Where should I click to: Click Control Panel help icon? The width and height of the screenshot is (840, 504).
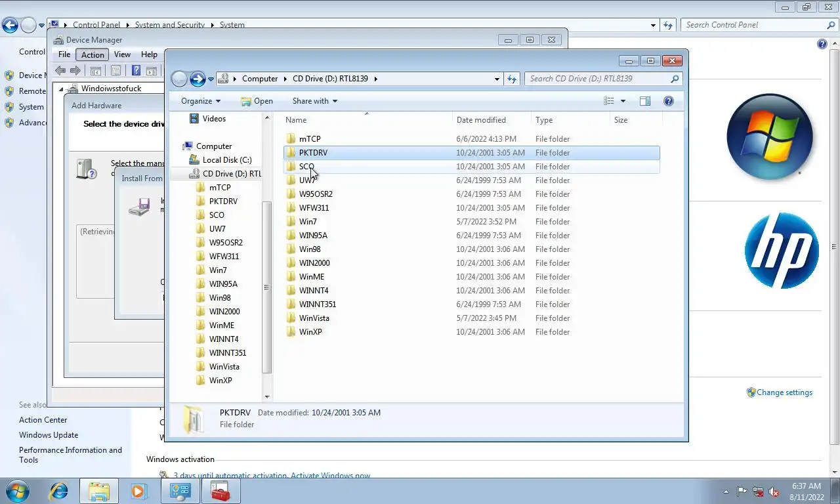pyautogui.click(x=822, y=44)
